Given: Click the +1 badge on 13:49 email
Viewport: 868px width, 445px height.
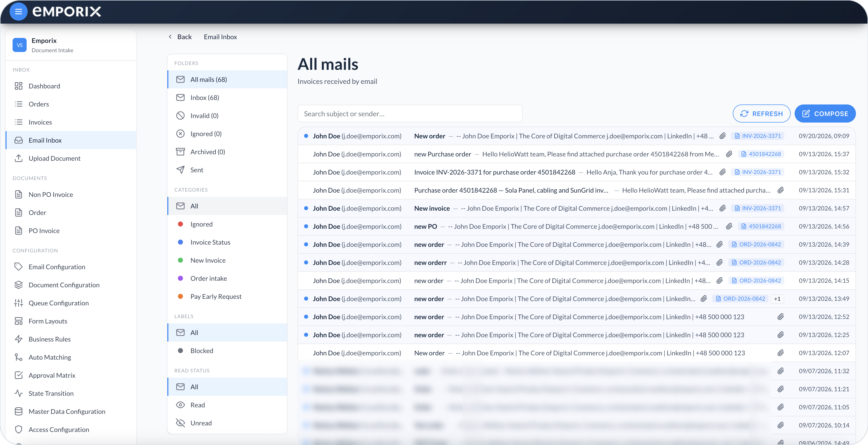Looking at the screenshot, I should tap(777, 299).
